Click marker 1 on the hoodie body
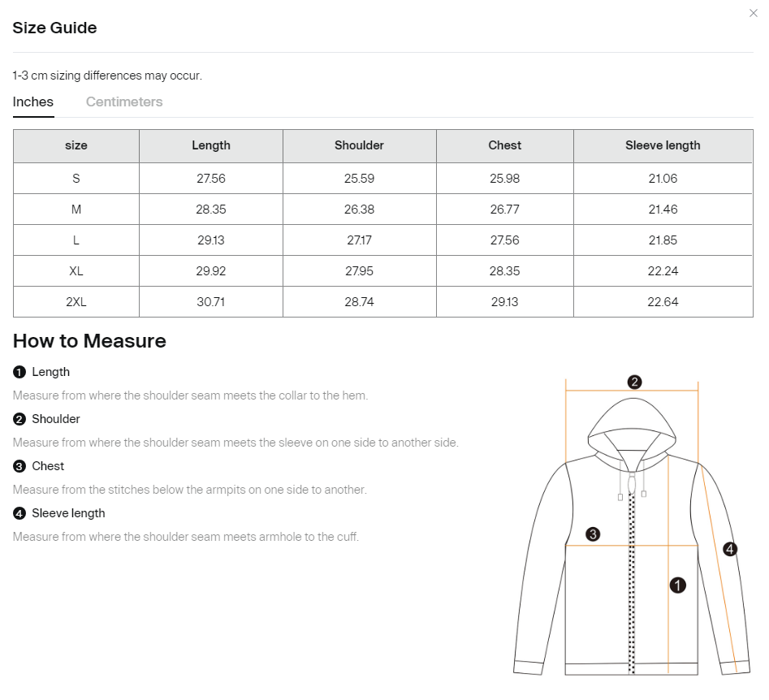This screenshot has height=700, width=769. 677,584
